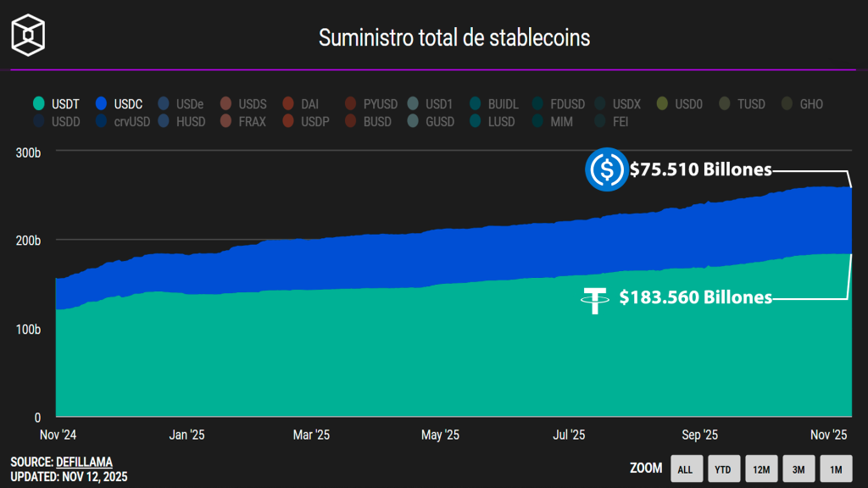The width and height of the screenshot is (868, 488).
Task: Zoom chart to 1M
Action: click(x=836, y=469)
